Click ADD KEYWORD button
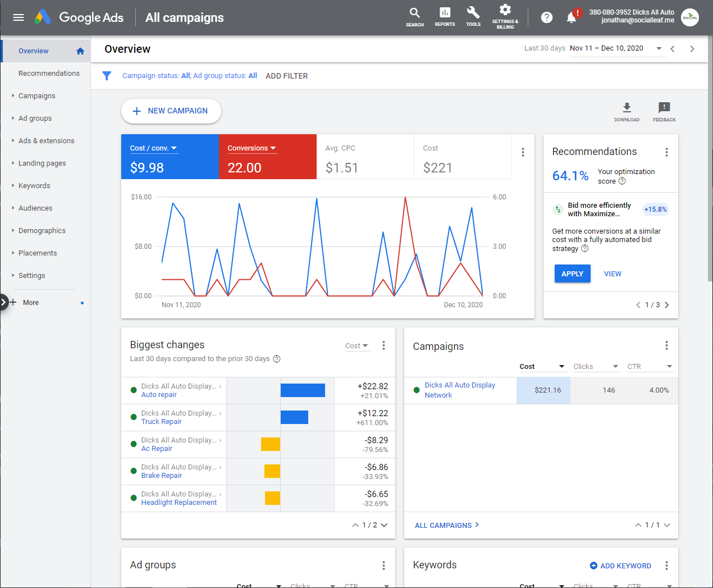 click(620, 566)
